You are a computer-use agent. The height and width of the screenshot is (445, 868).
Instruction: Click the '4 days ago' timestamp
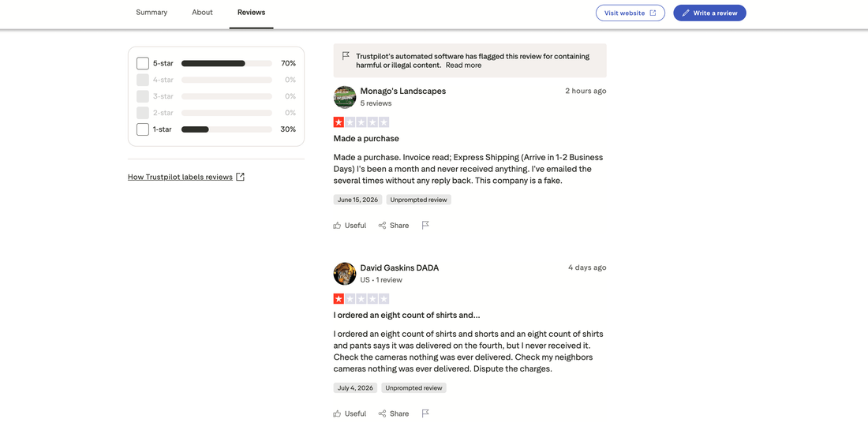(x=587, y=267)
